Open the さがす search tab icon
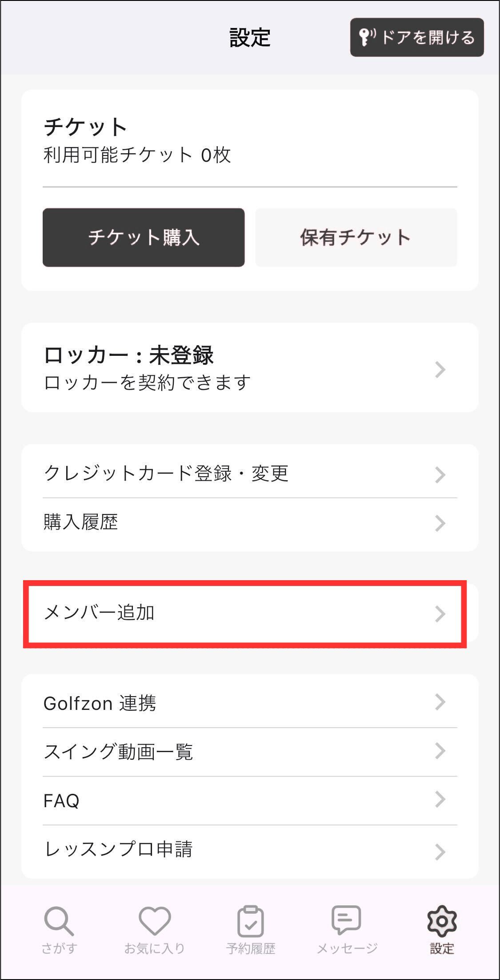The height and width of the screenshot is (980, 500). [x=59, y=921]
